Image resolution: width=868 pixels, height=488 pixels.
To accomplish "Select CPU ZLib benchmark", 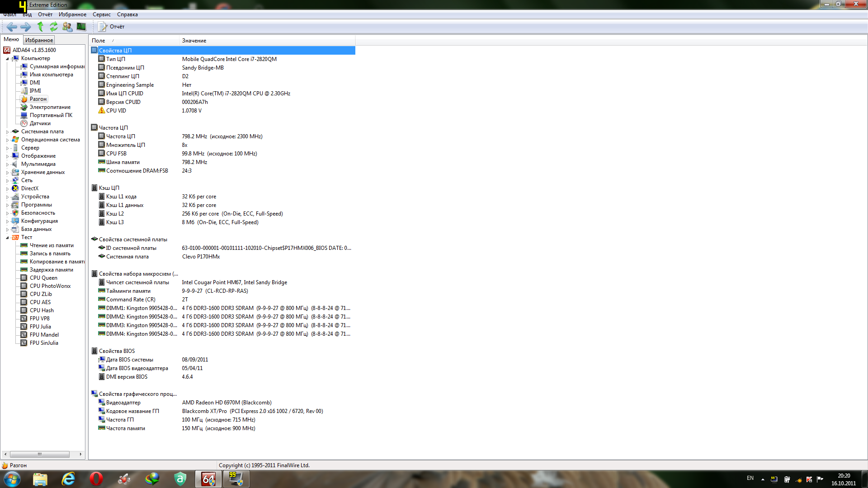I will [x=41, y=294].
